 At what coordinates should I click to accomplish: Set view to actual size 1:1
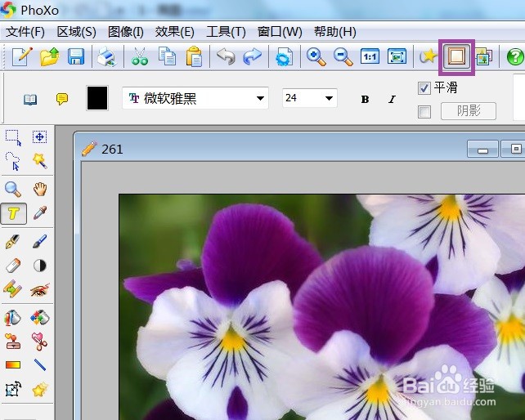[370, 56]
